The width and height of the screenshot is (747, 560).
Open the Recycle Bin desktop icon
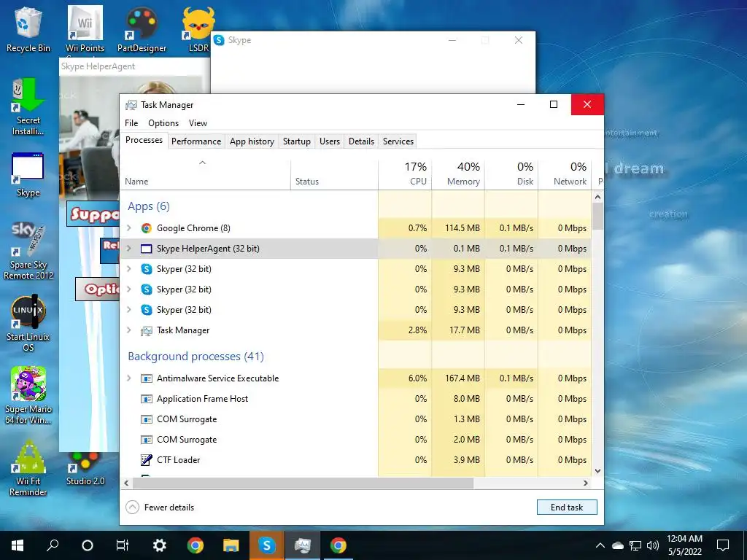[x=28, y=29]
